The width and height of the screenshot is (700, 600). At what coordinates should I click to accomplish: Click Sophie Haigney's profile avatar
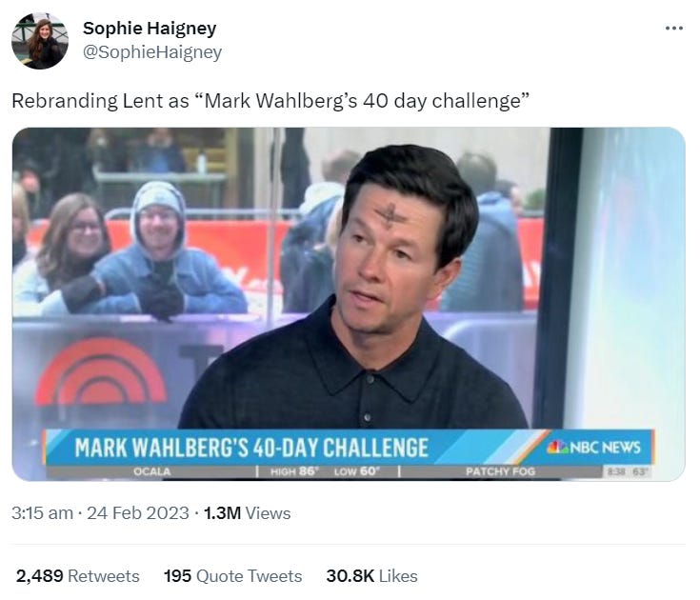pos(40,41)
